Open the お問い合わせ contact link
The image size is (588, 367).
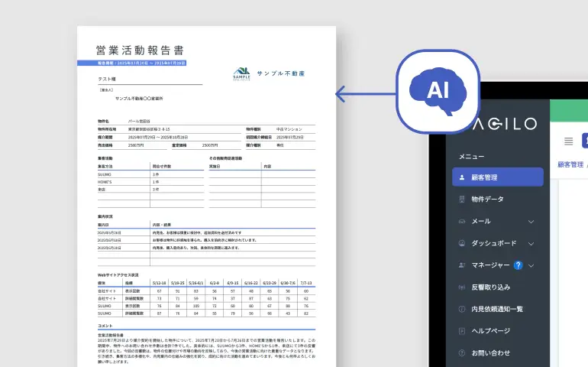pyautogui.click(x=490, y=353)
